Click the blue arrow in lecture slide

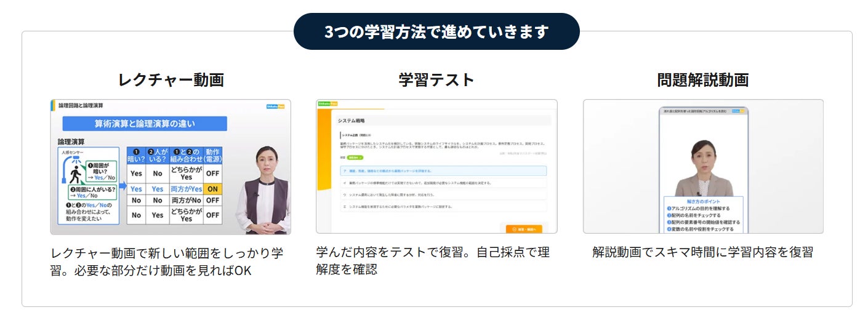122,185
